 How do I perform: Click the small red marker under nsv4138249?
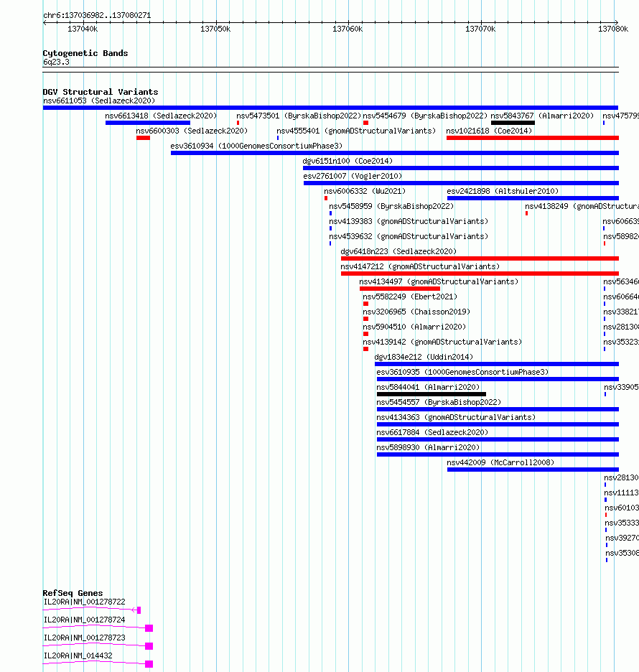point(526,213)
